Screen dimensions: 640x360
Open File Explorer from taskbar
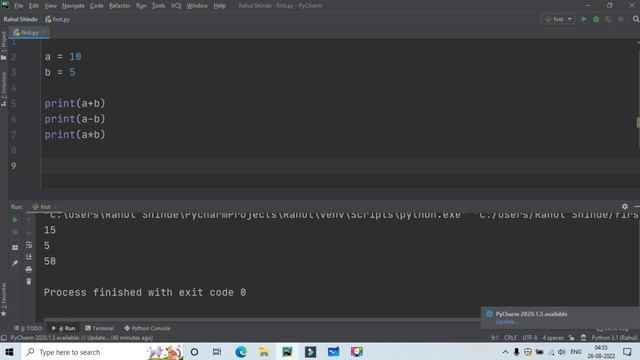click(264, 352)
